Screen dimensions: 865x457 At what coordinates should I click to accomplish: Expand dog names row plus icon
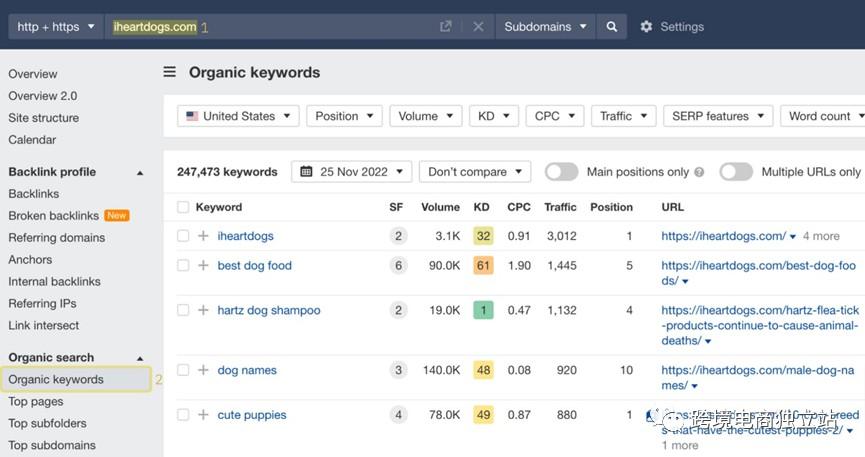click(x=203, y=370)
